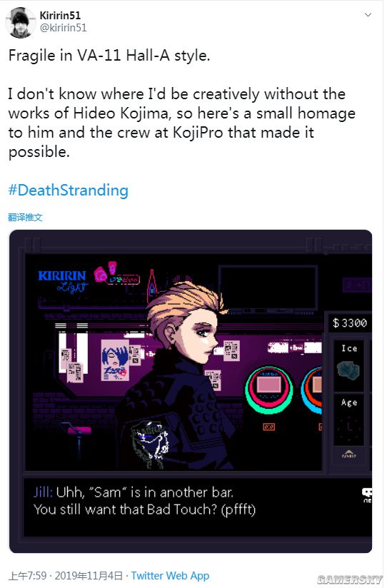Screen dimensions: 387x588
Task: Expand the tweet options chevron
Action: pos(368,14)
